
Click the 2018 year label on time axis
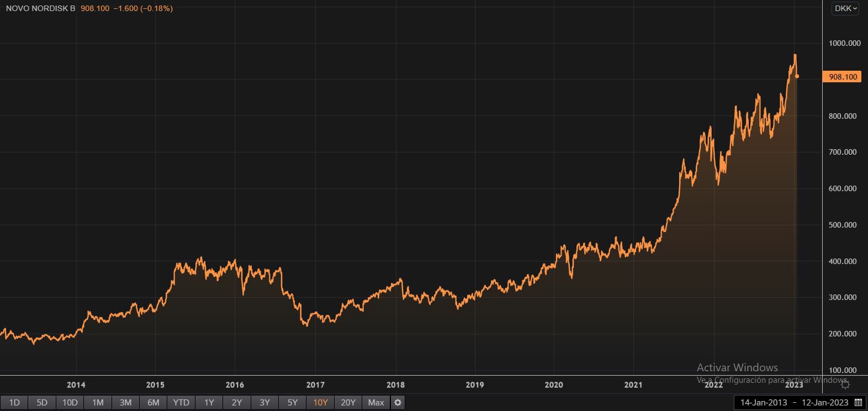point(395,385)
